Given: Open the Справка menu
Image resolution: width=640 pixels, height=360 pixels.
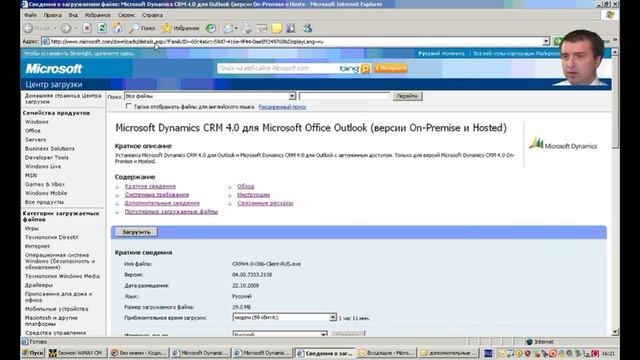Looking at the screenshot, I should (152, 15).
